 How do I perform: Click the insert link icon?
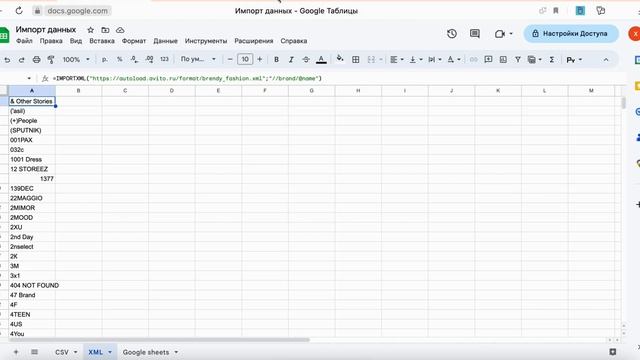point(473,60)
